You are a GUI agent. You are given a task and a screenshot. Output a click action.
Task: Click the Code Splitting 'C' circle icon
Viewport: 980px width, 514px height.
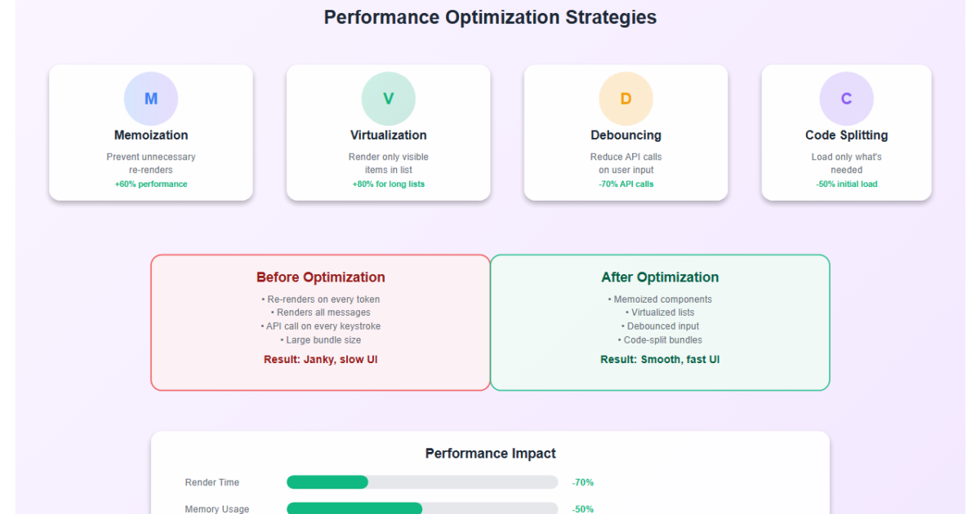(x=846, y=99)
